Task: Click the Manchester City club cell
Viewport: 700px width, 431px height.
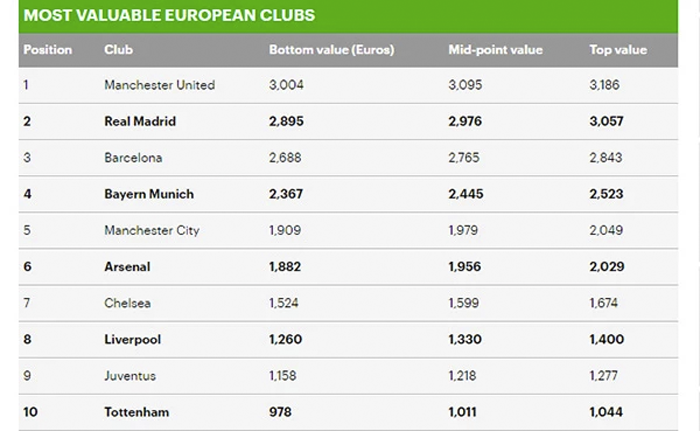Action: (x=152, y=230)
